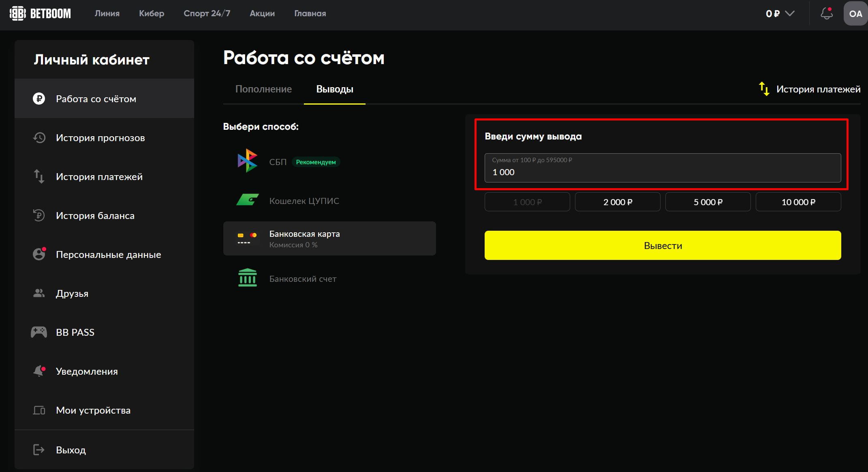
Task: Pick the 10 000 ₽ preset amount
Action: (798, 202)
